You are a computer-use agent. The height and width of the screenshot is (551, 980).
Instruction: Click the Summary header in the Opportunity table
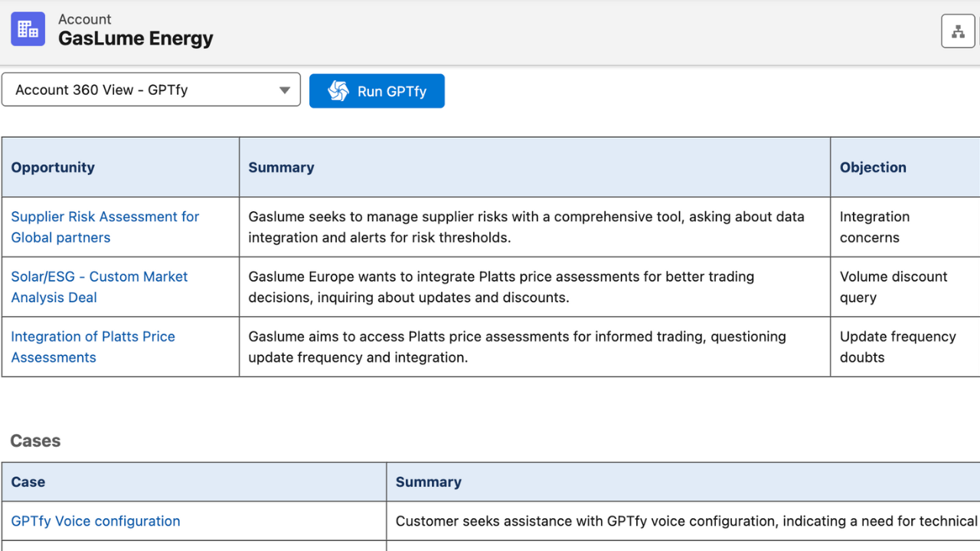point(281,168)
